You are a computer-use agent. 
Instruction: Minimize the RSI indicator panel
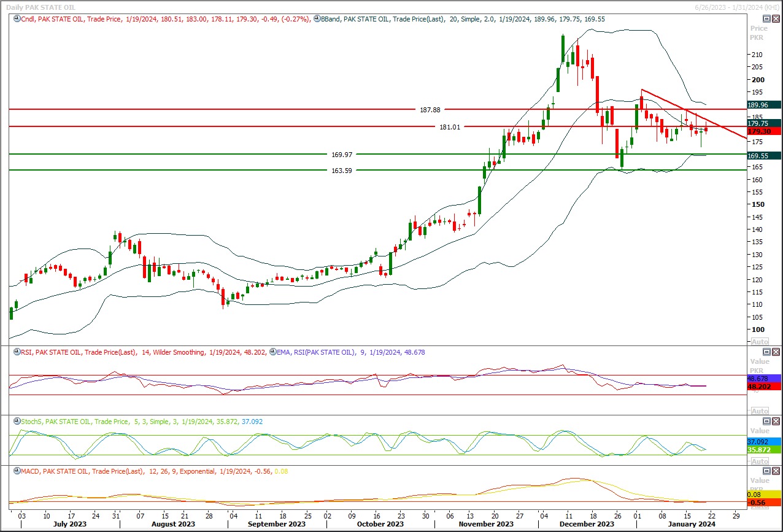point(766,352)
